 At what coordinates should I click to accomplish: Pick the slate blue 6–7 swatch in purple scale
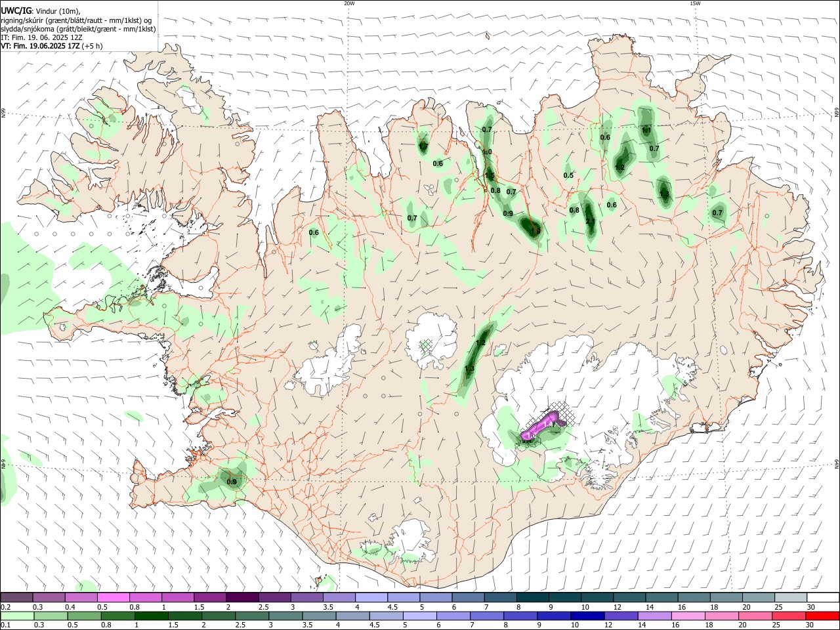469,597
